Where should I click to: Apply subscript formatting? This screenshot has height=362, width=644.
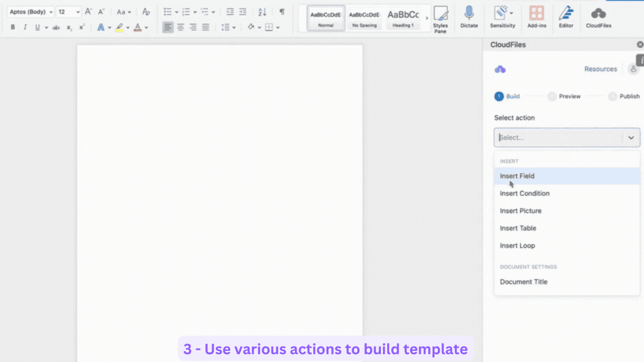pyautogui.click(x=69, y=28)
